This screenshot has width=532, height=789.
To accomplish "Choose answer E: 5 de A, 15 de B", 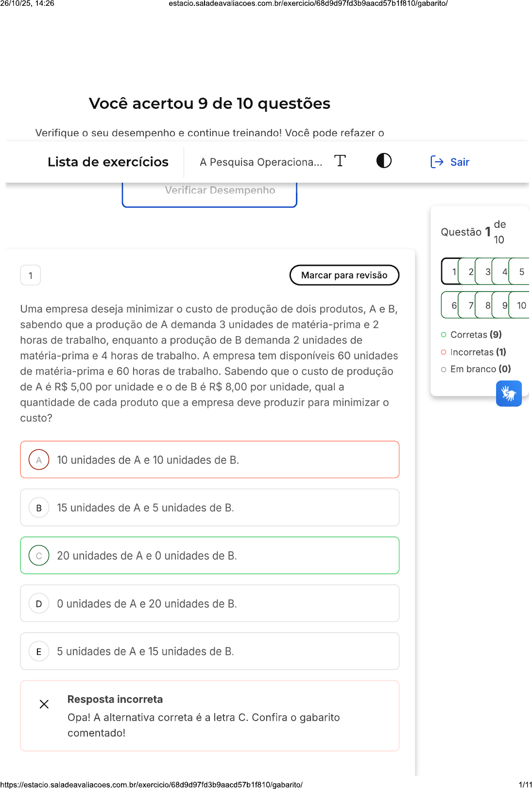I will [145, 651].
